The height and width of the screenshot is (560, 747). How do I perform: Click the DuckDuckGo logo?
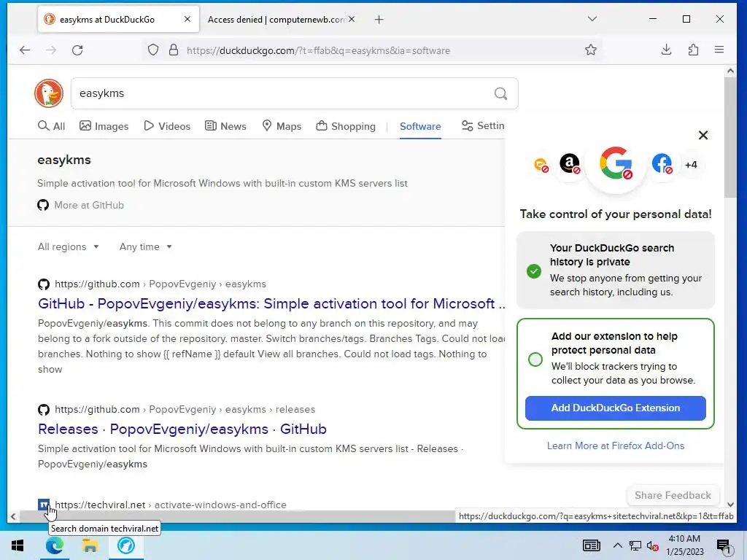pyautogui.click(x=49, y=93)
